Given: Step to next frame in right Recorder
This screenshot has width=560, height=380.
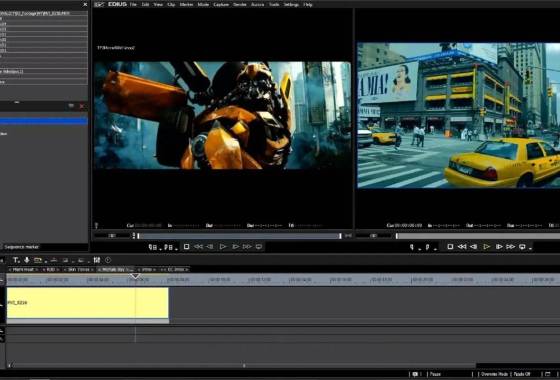Looking at the screenshot, I should 499,247.
